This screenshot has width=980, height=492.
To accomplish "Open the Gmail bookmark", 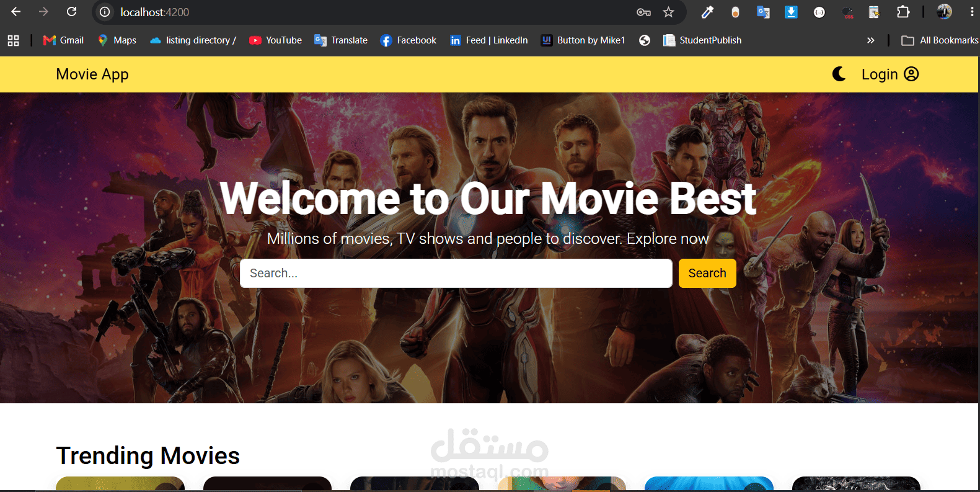I will pyautogui.click(x=63, y=40).
